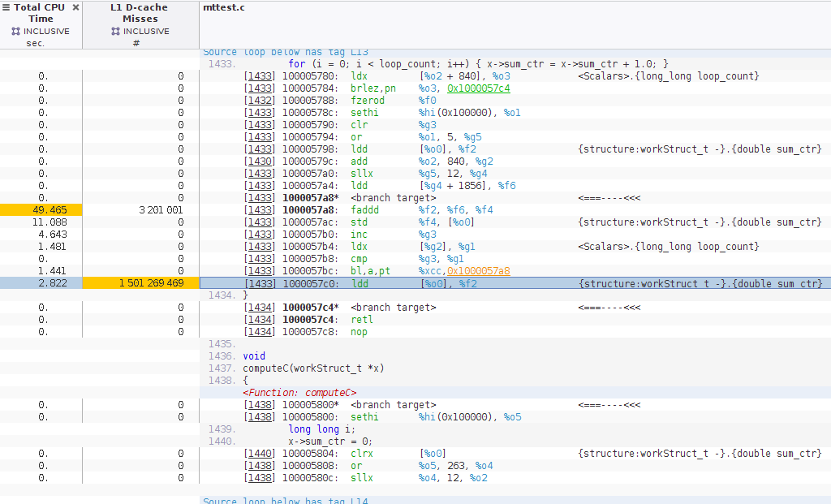Follow the 0x1000057c4 branch address link
The image size is (831, 504).
(478, 88)
